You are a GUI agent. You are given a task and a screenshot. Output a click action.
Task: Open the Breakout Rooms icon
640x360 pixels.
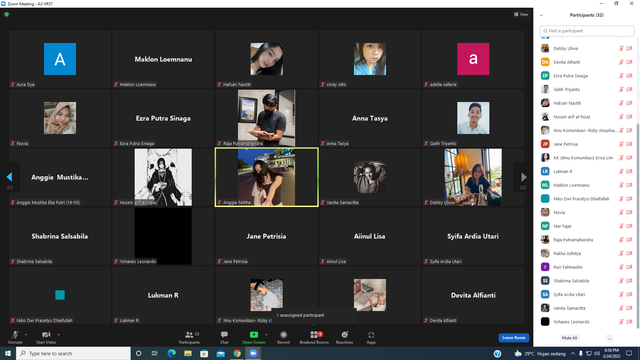[x=313, y=335]
